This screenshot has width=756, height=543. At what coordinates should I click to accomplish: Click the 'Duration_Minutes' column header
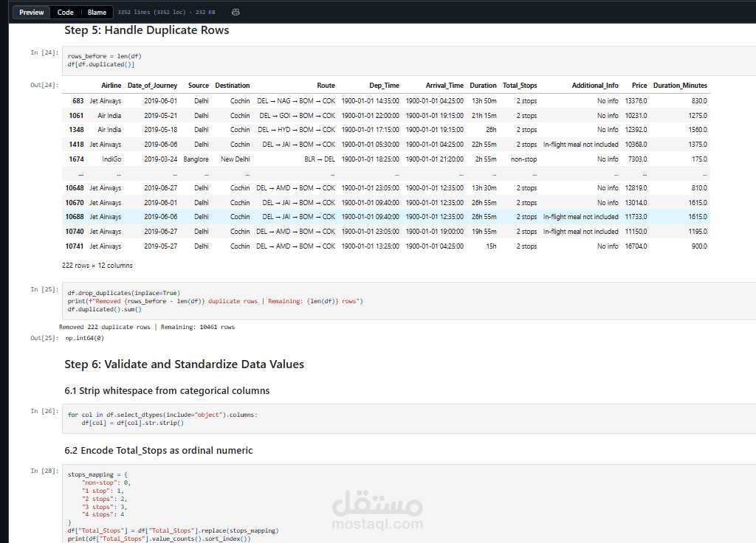(x=680, y=86)
